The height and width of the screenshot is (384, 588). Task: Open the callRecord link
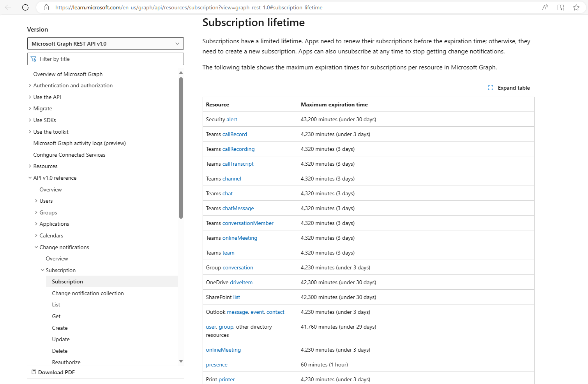[x=235, y=134]
